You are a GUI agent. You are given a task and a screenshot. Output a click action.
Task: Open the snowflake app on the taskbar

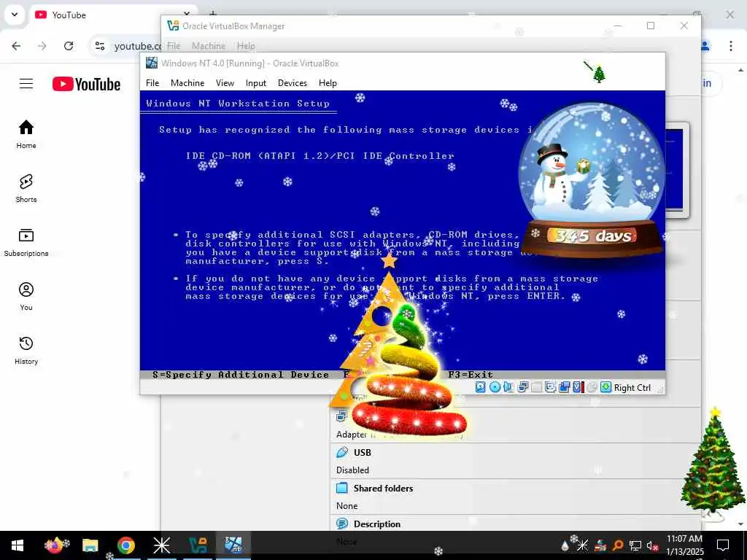pos(161,545)
